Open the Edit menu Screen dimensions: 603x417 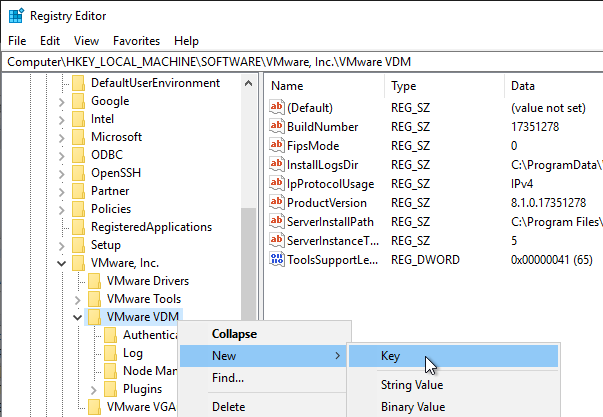[50, 41]
